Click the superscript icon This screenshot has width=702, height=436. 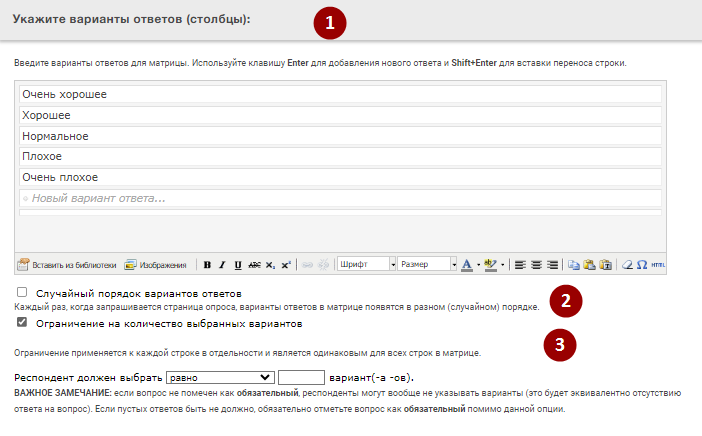tap(286, 265)
